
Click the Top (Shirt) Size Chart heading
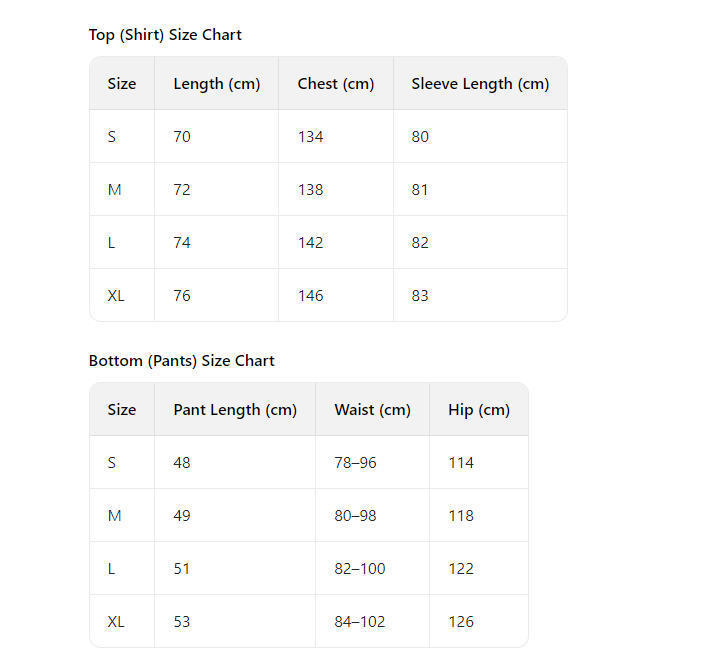click(x=165, y=35)
